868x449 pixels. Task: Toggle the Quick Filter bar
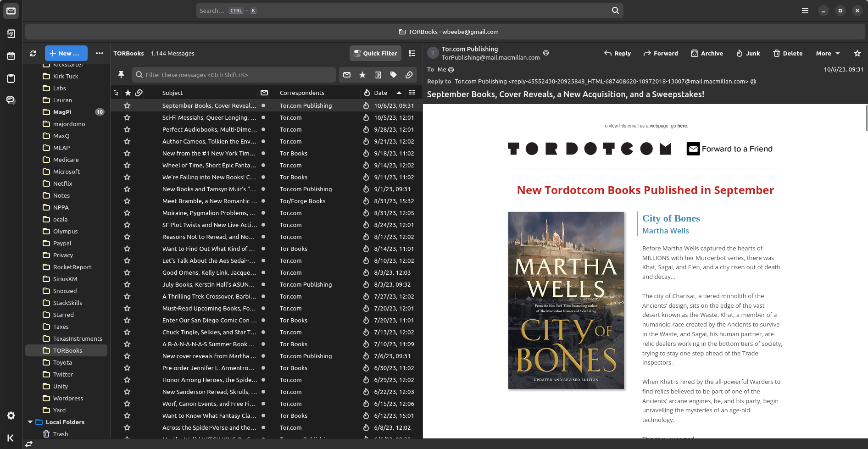376,53
